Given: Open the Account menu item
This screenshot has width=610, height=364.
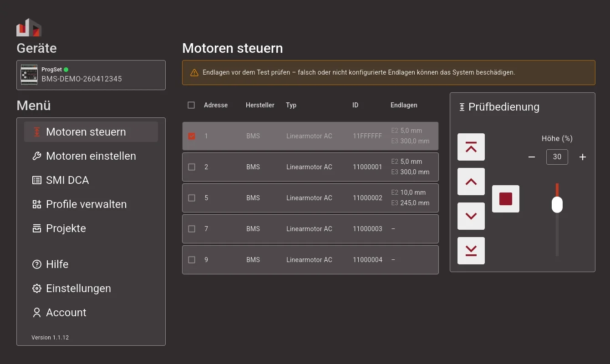Looking at the screenshot, I should point(91,313).
